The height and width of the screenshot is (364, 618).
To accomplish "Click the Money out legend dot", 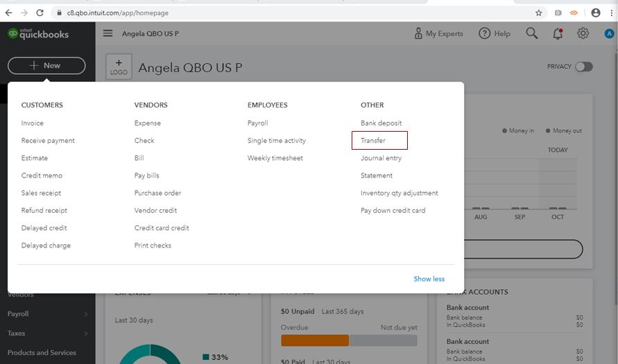I will (x=548, y=131).
